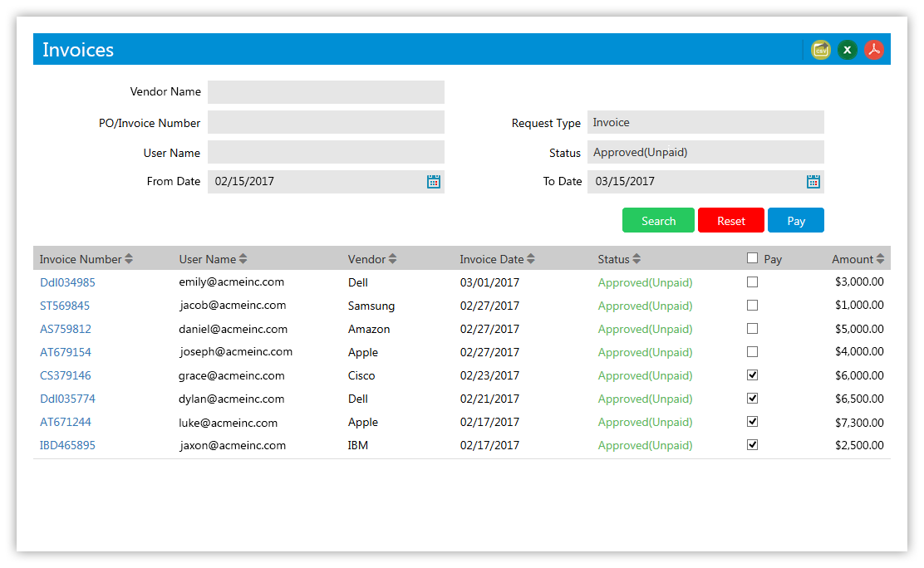Uncheck Pay box for invoice AT671244

[x=752, y=421]
